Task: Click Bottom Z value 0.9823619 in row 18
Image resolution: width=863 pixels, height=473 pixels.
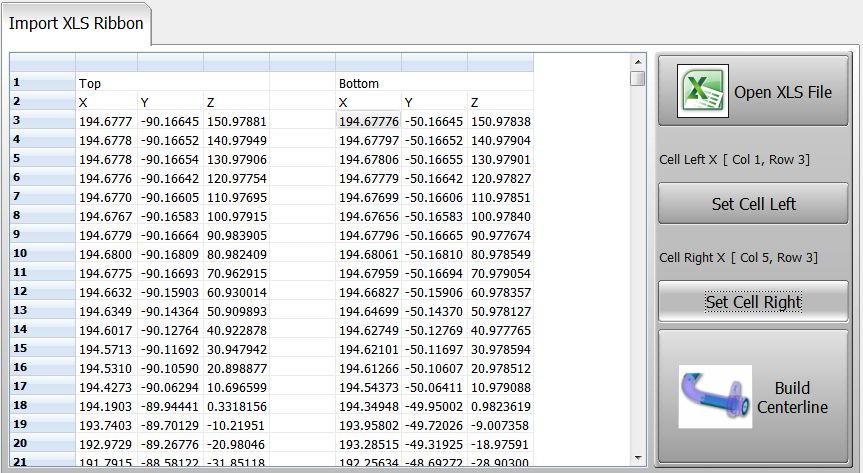Action: (500, 406)
